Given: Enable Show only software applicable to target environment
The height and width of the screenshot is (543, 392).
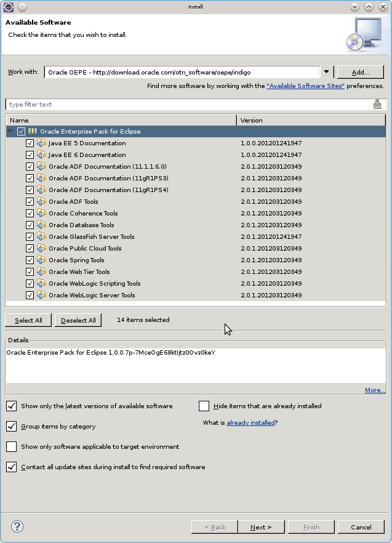Looking at the screenshot, I should [x=12, y=446].
